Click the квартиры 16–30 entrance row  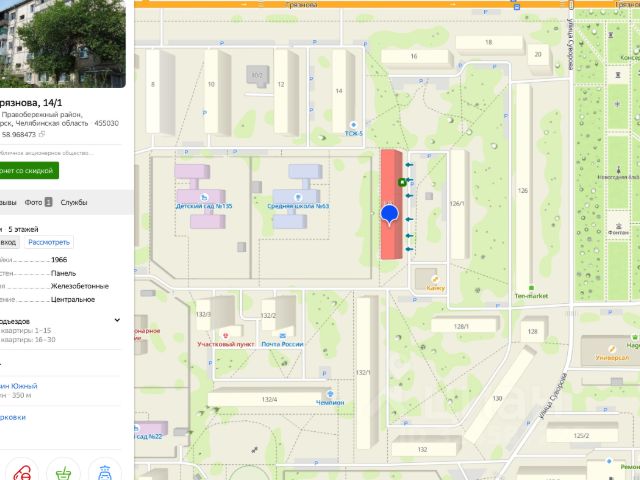(x=27, y=340)
